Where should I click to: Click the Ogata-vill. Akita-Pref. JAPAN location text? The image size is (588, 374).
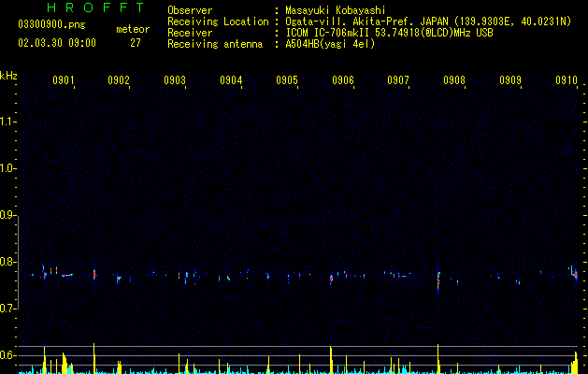coord(428,22)
